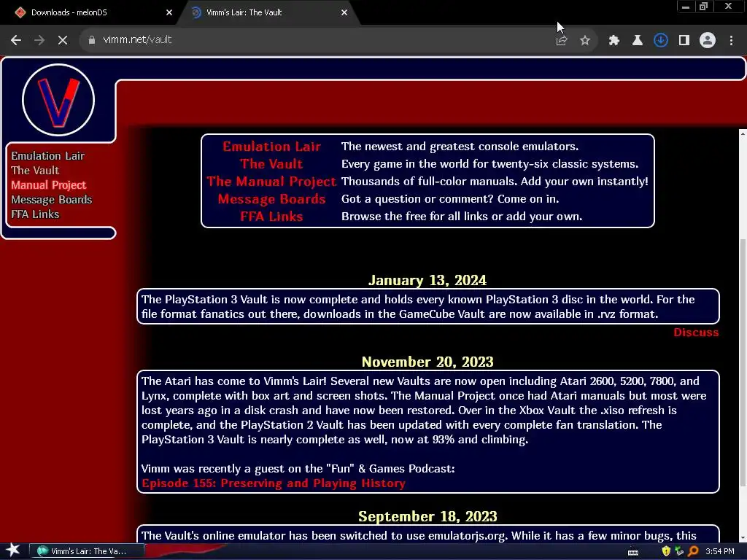Click the Discuss link under January 13 post

695,332
